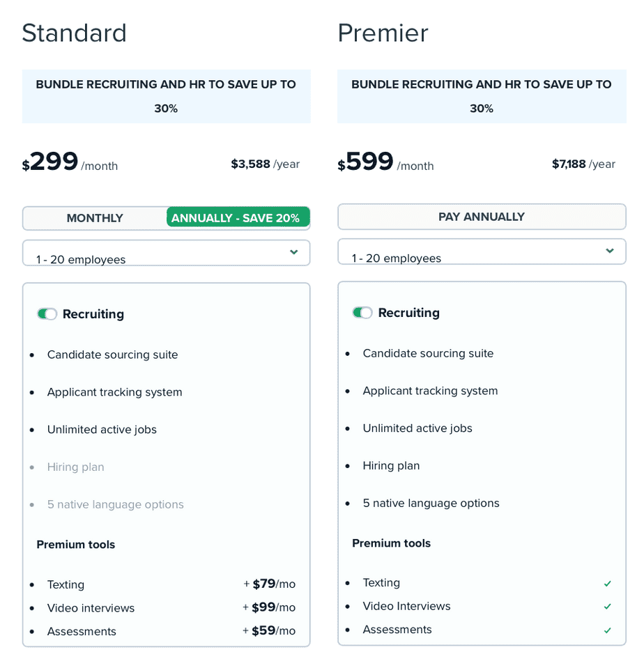The image size is (644, 654).
Task: Click Texting +$79/mo add-on in Standard
Action: point(269,584)
